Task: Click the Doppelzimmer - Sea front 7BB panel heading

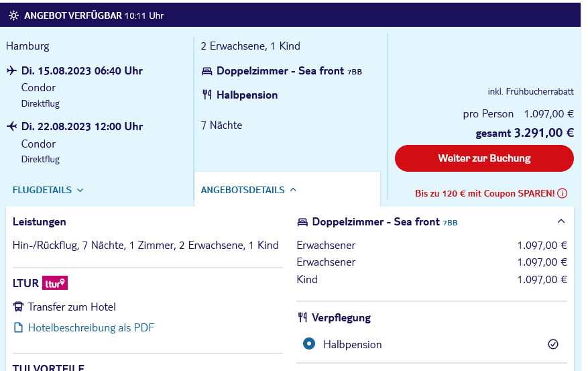Action: click(384, 221)
